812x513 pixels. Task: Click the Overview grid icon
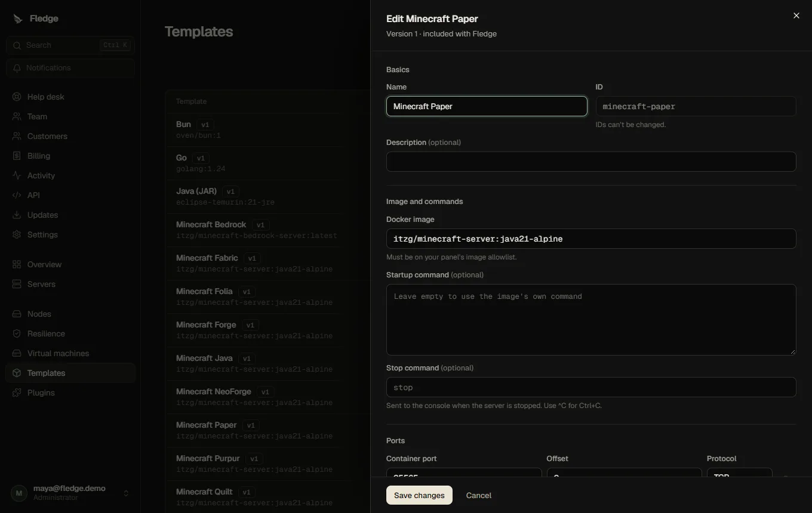tap(17, 264)
